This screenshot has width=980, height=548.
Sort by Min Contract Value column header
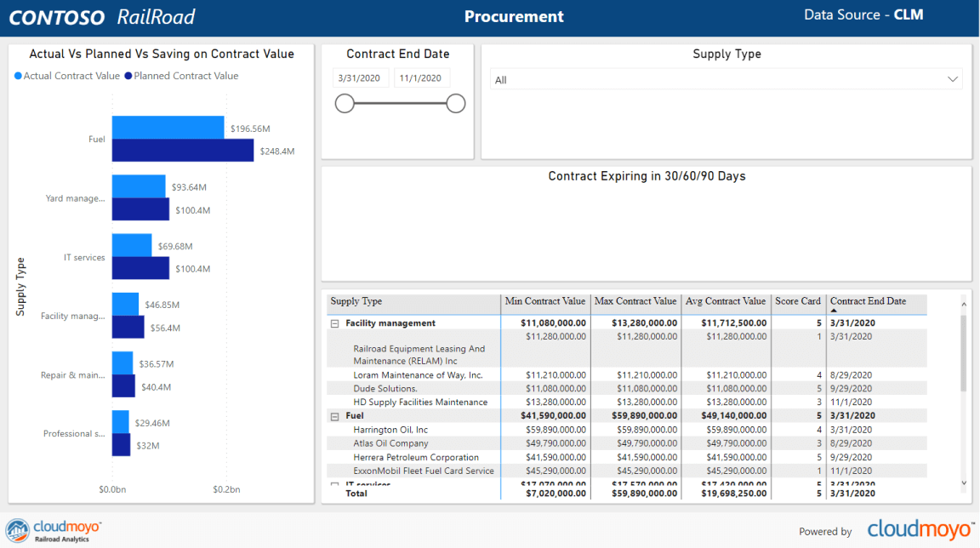point(544,301)
